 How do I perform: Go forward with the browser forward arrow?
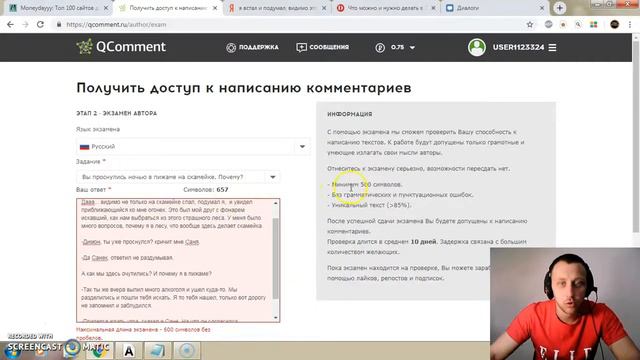click(25, 24)
